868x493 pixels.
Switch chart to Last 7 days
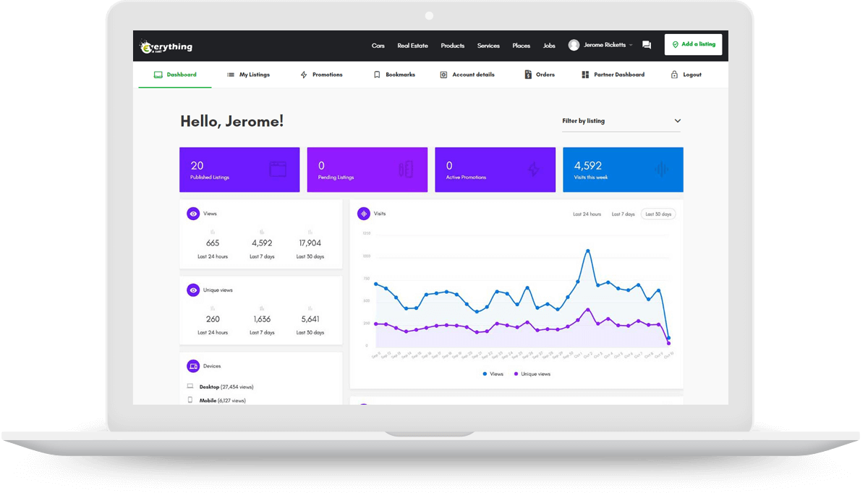click(x=623, y=214)
